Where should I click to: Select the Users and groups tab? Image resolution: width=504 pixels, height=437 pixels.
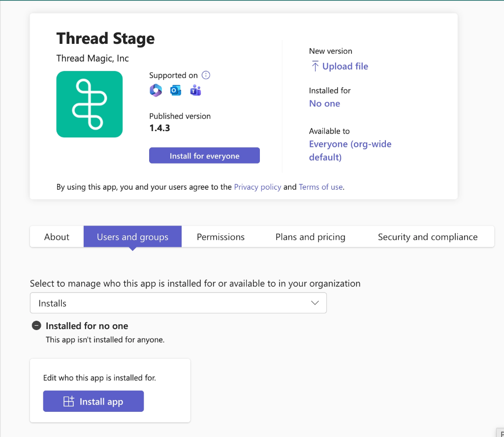tap(132, 237)
